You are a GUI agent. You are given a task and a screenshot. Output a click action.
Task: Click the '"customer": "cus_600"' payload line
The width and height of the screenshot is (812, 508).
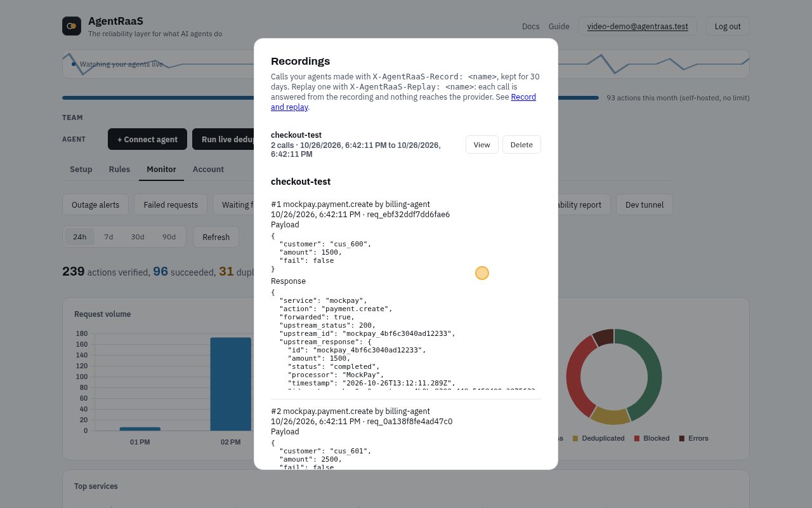pyautogui.click(x=325, y=244)
